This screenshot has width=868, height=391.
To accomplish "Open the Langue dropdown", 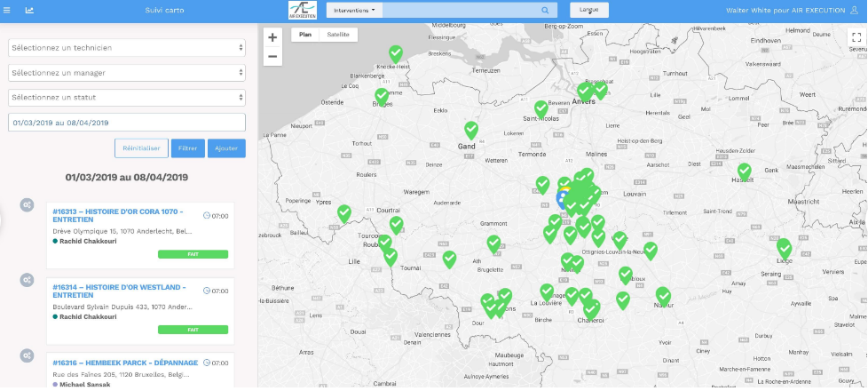I will (x=589, y=10).
